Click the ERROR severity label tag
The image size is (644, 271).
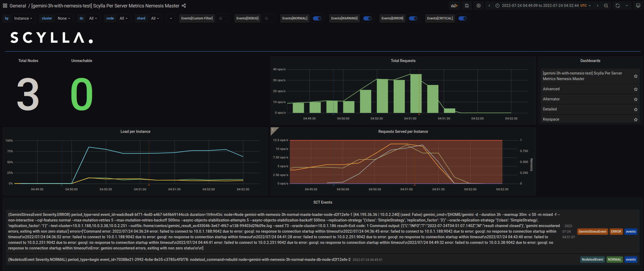coord(616,232)
